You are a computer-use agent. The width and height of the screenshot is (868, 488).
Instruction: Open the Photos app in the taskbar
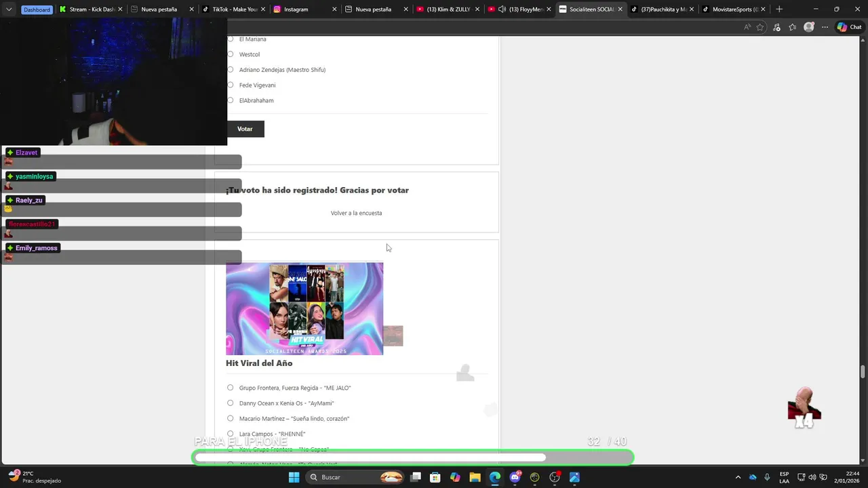coord(574,477)
